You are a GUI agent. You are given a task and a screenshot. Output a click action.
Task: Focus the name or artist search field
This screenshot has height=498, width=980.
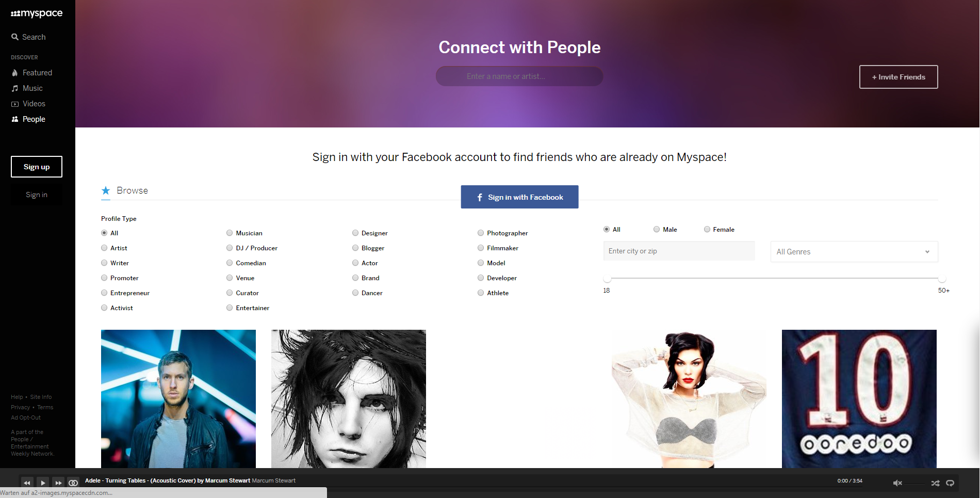[x=519, y=76]
